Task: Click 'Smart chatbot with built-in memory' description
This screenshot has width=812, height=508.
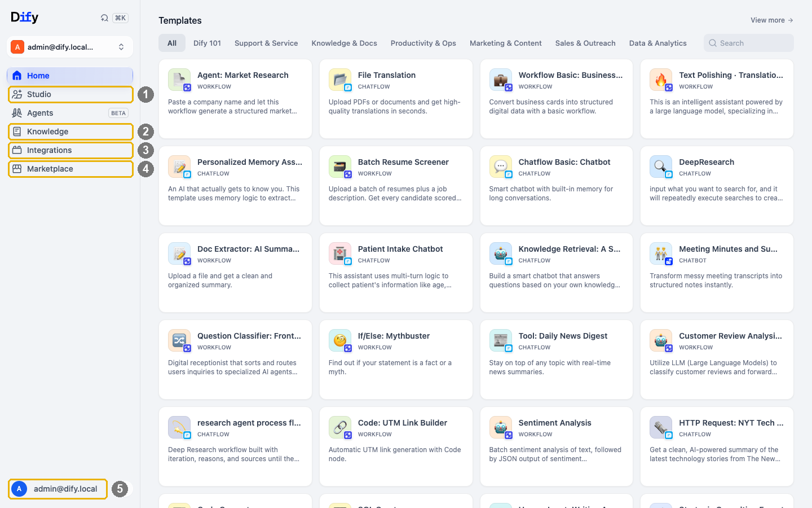Action: (551, 194)
